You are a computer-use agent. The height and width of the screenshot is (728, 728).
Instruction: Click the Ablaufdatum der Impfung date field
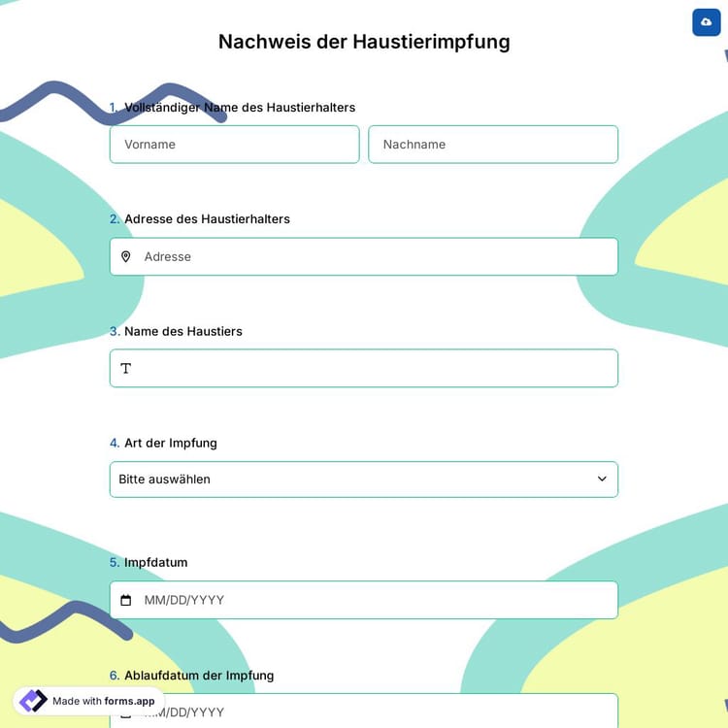388,711
